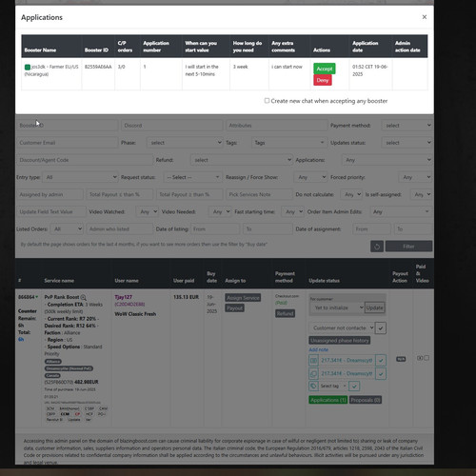
Task: Click the Admin who listed field
Action: pyautogui.click(x=119, y=228)
